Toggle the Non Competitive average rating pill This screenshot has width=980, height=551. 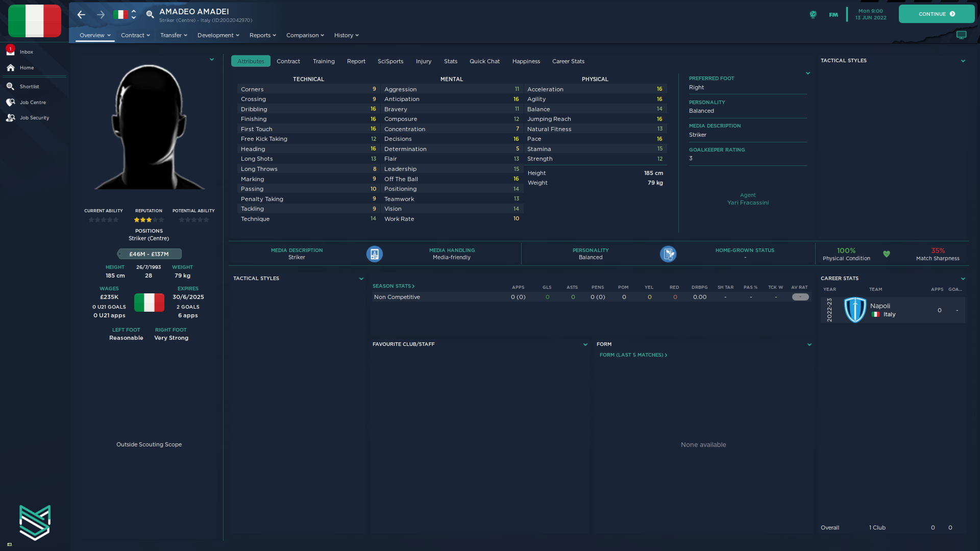coord(800,297)
